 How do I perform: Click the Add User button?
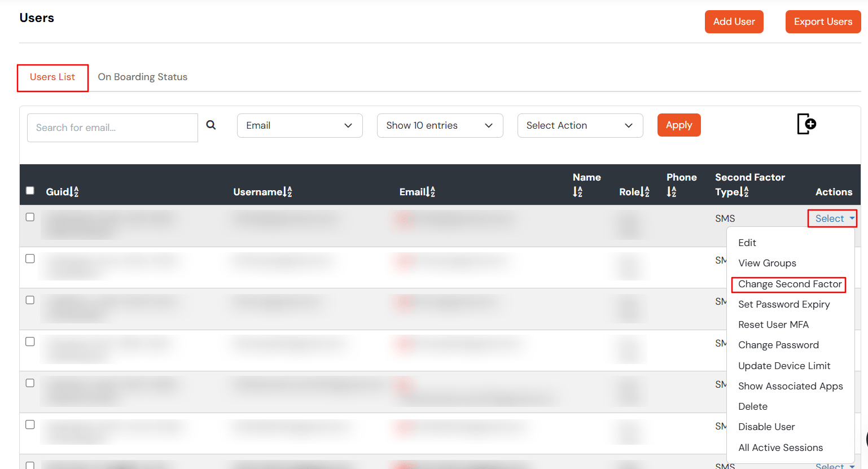tap(734, 21)
